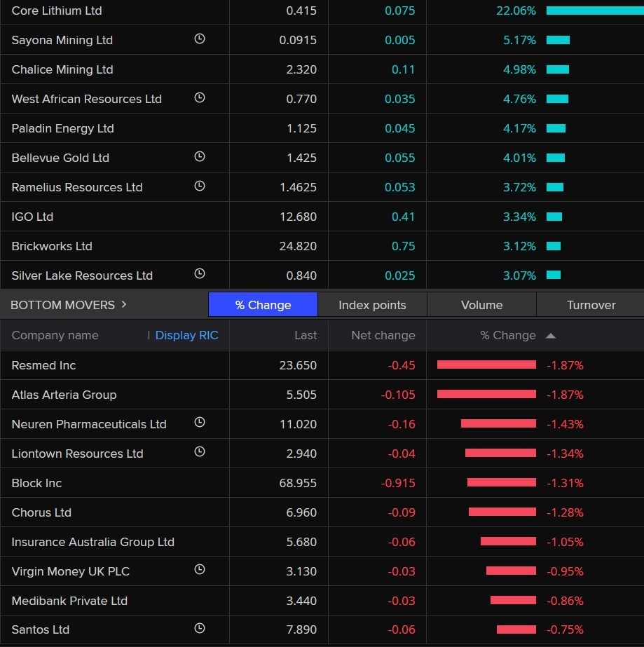
Task: Click the teal bar for Sayona Mining 5.17%
Action: pos(559,40)
